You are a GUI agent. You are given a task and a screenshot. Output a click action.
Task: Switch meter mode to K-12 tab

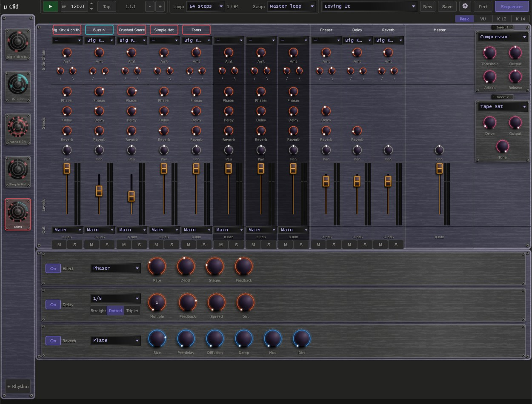point(502,19)
